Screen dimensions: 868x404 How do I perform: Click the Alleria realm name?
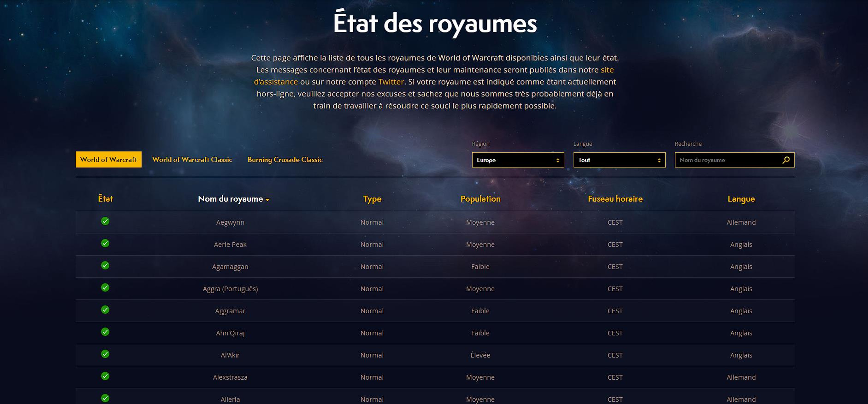[x=230, y=399]
